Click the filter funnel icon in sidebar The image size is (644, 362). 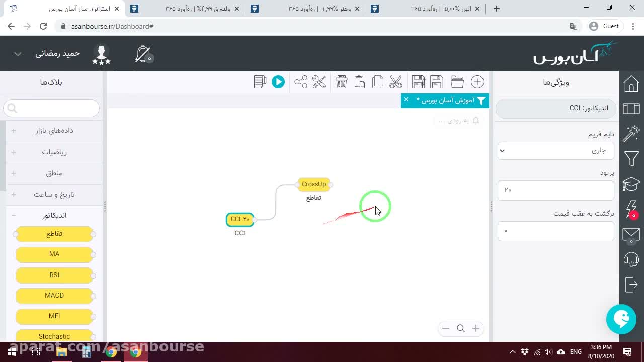click(631, 159)
